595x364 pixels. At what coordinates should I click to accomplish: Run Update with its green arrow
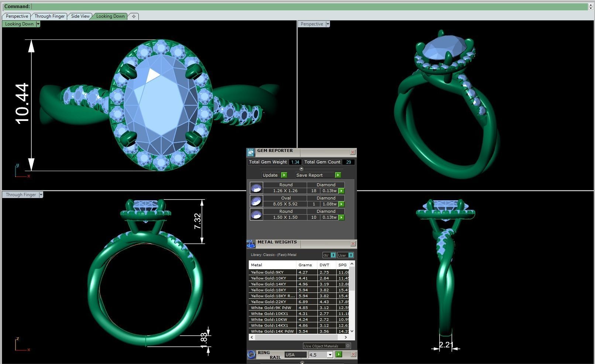coord(284,175)
